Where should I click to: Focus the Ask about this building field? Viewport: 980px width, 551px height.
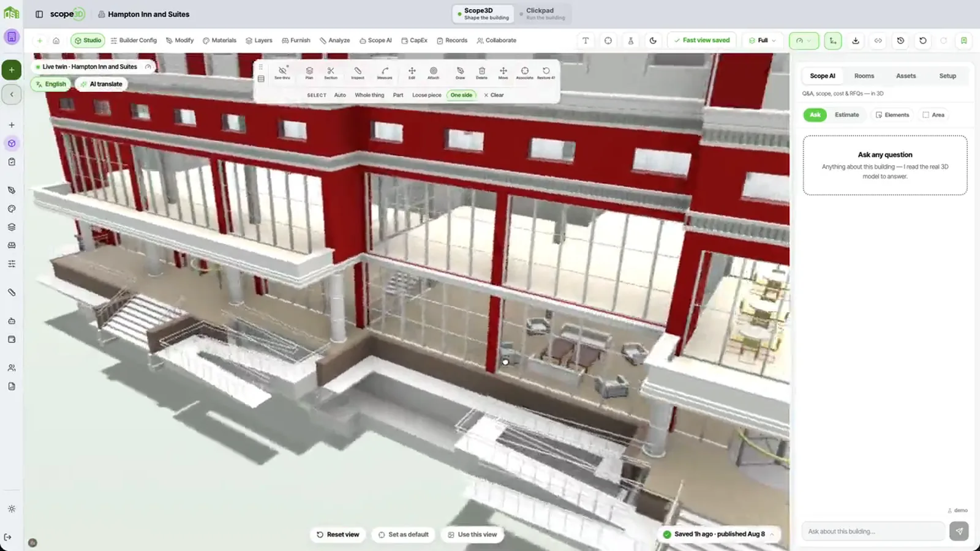(873, 531)
